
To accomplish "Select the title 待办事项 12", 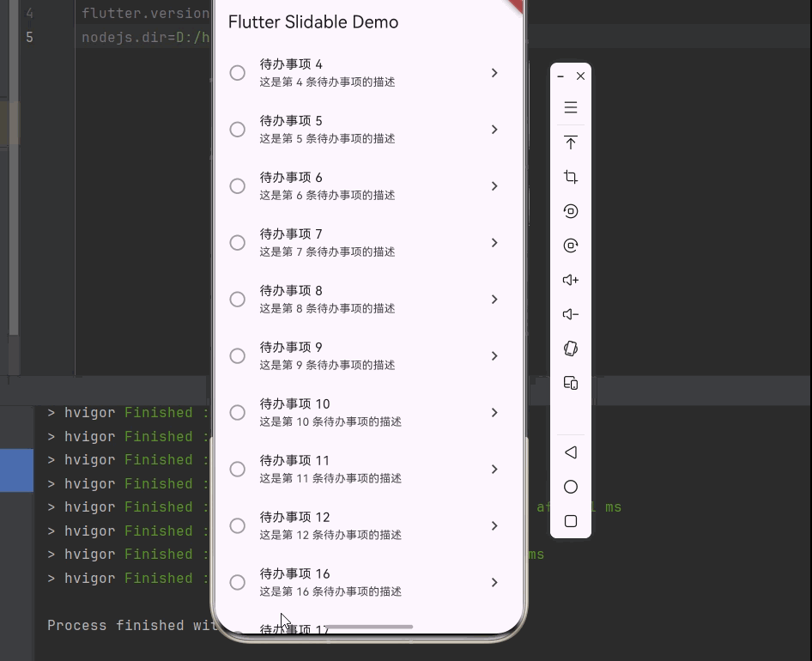I will tap(294, 517).
